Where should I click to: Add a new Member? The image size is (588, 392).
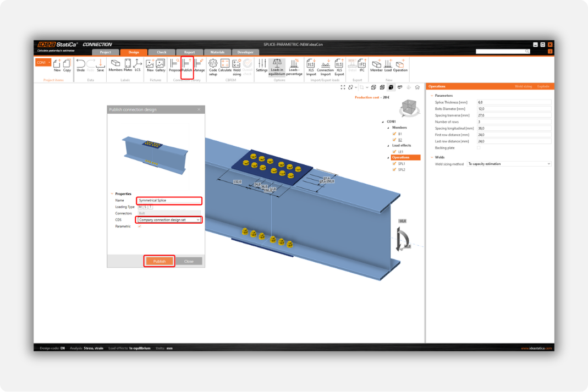tap(376, 65)
